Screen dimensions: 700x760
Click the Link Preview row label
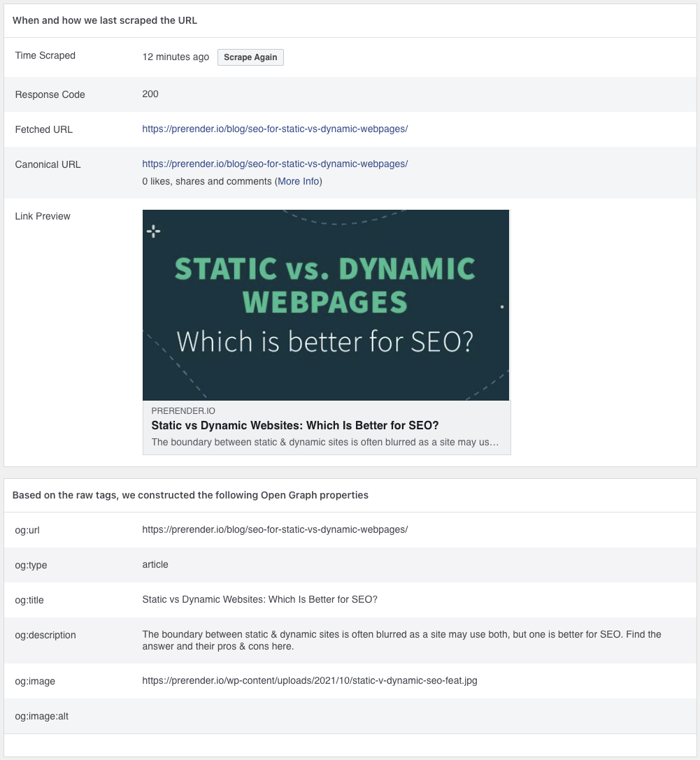tap(43, 216)
